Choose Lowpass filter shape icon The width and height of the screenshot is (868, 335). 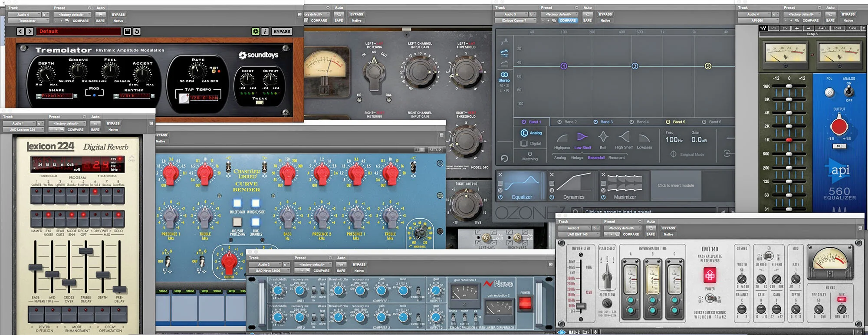tap(644, 139)
